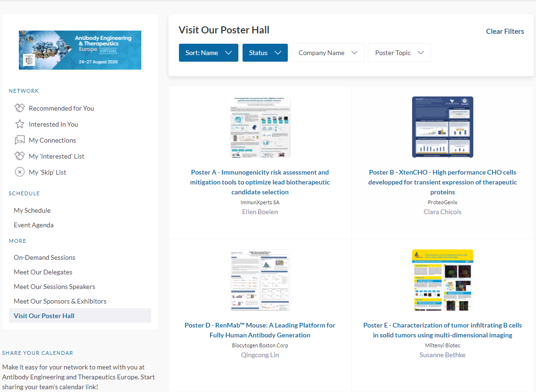Open Poster B XtenCHO thumbnail image
536x392 pixels.
pyautogui.click(x=442, y=127)
